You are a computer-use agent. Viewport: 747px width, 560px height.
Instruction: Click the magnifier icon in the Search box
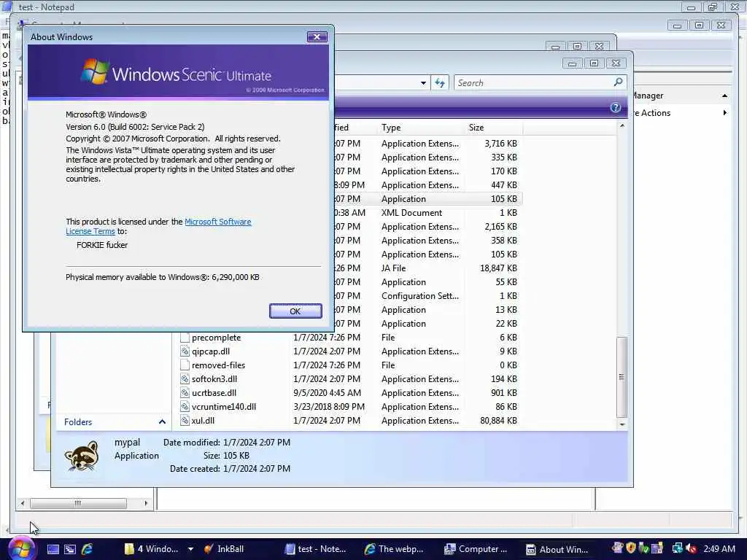618,82
